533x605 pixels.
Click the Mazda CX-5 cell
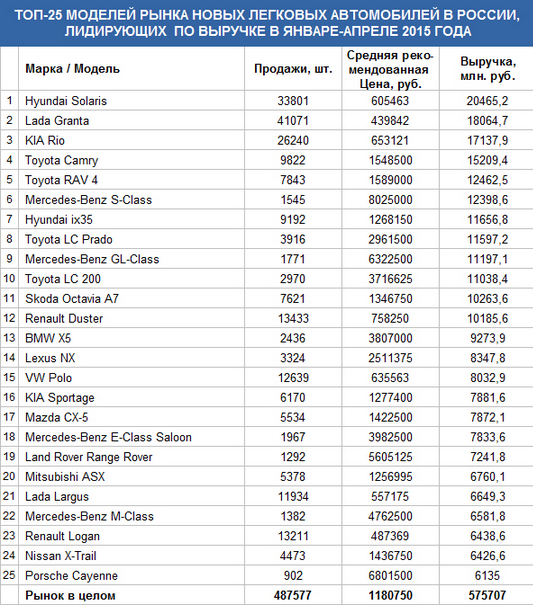tap(56, 417)
